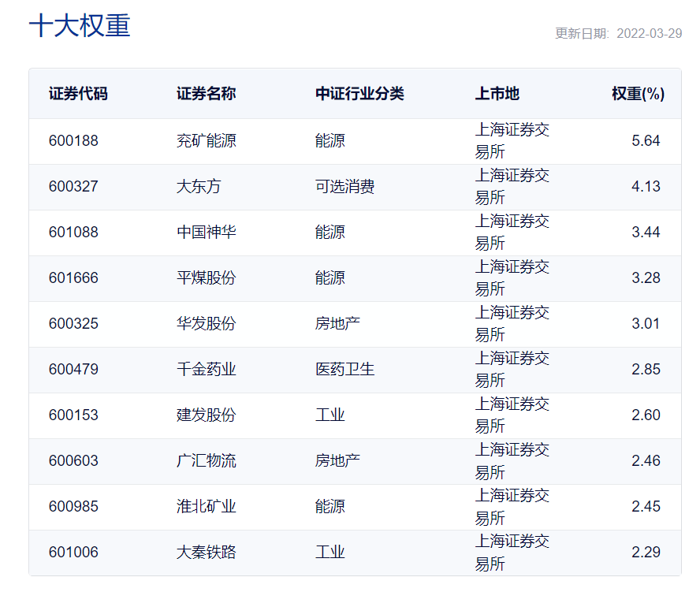The image size is (700, 592).
Task: Click the 十大权重 heading
Action: [80, 25]
